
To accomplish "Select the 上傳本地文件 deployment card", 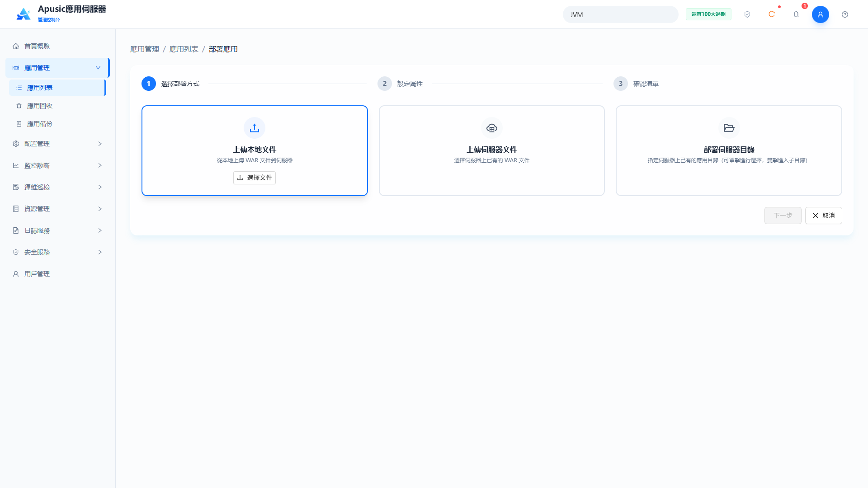I will tap(255, 150).
